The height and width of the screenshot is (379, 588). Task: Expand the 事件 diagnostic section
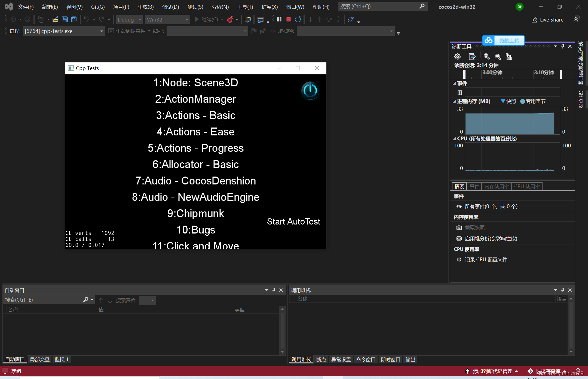[455, 84]
